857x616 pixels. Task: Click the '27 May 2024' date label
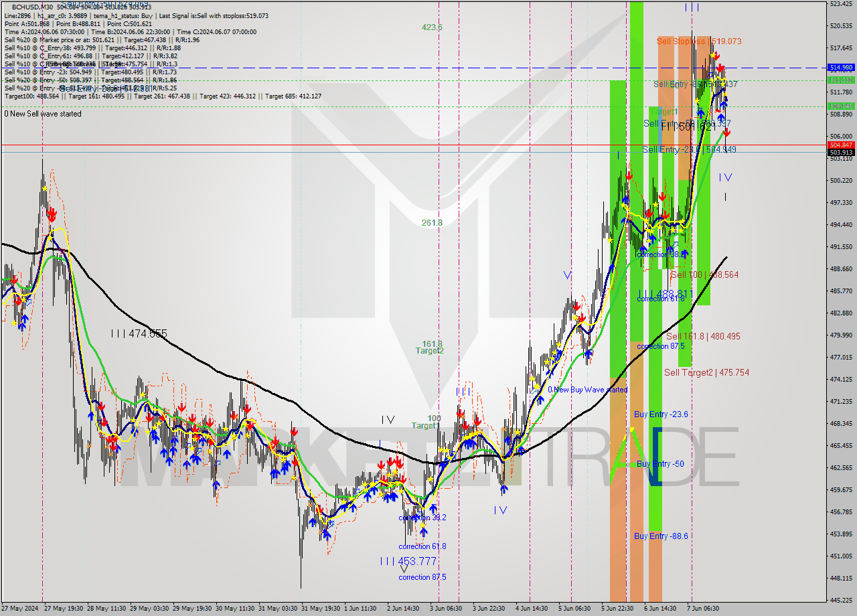coord(19,609)
